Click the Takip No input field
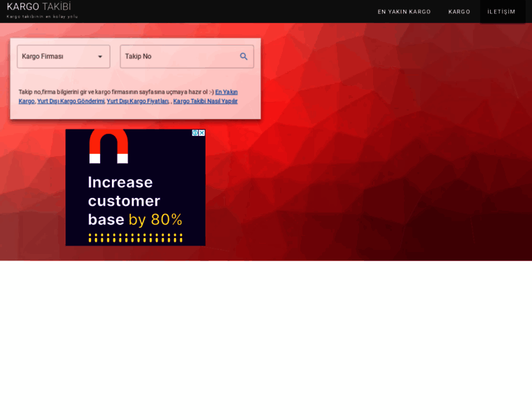 (187, 57)
